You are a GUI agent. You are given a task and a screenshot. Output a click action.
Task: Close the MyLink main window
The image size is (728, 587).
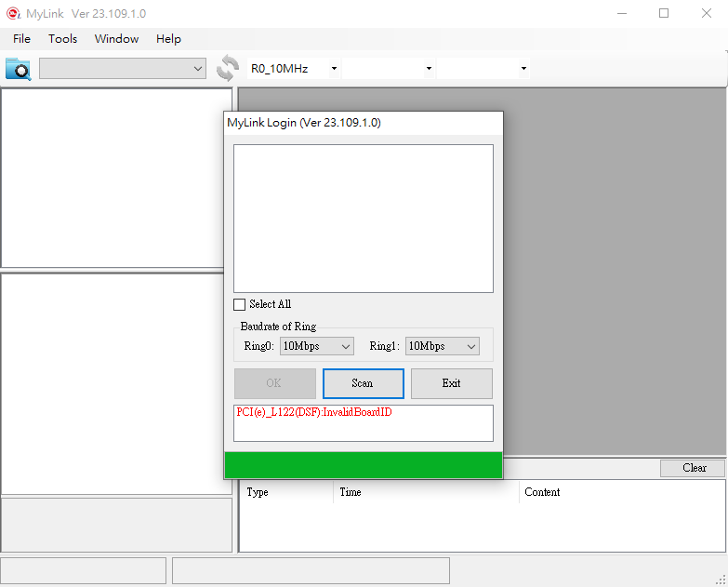coord(707,13)
